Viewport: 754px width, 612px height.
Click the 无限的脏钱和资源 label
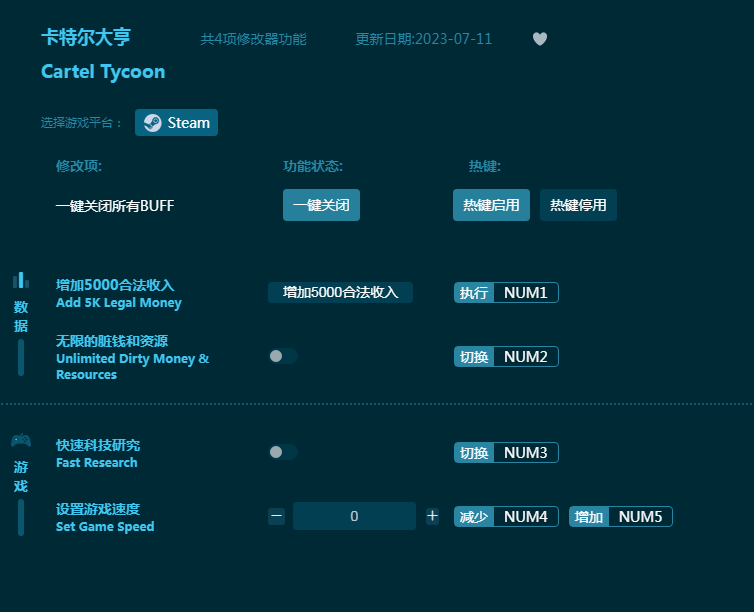click(112, 341)
